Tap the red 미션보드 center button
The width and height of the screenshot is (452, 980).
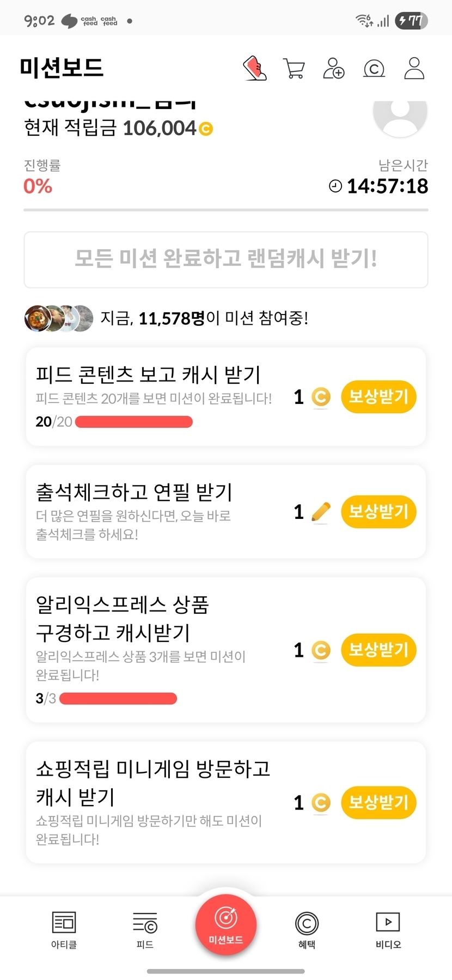click(226, 924)
